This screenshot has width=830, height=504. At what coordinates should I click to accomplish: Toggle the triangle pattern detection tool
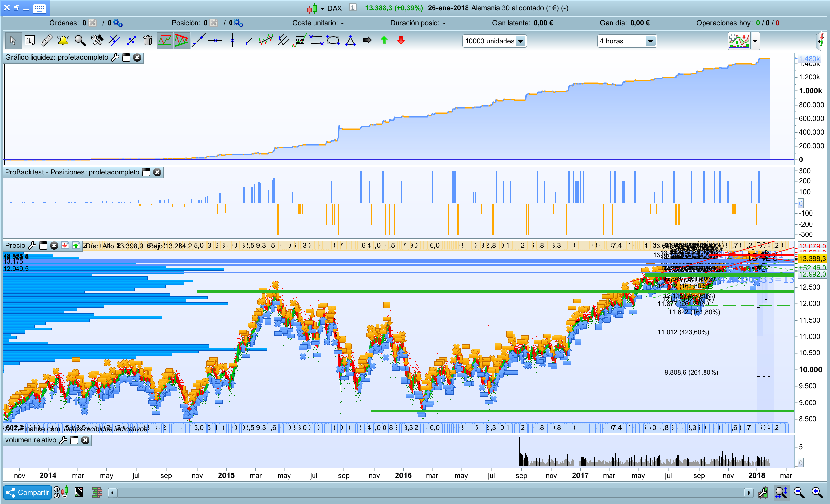click(182, 41)
